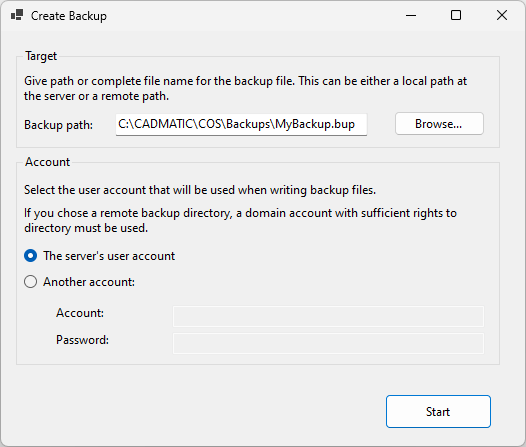Minimize the Create Backup window
Image resolution: width=526 pixels, height=447 pixels.
411,15
